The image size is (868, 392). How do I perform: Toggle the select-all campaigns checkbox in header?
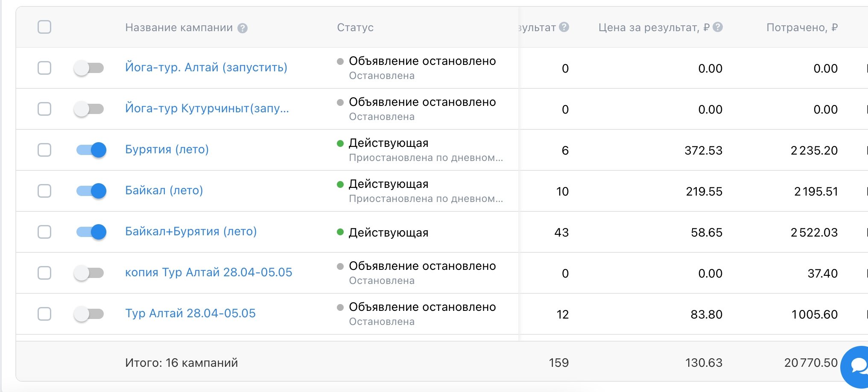[x=44, y=27]
